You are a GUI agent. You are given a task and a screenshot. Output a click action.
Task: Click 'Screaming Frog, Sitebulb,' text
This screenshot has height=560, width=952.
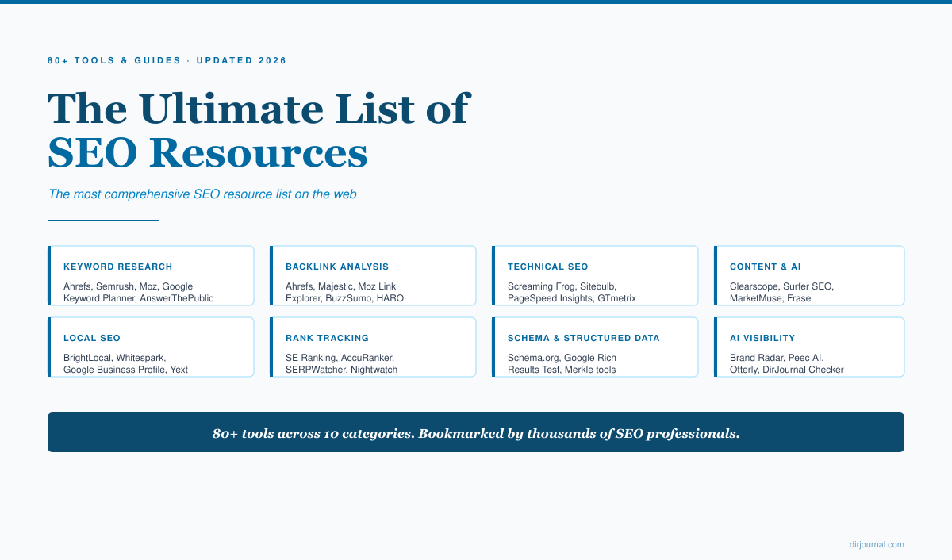(x=562, y=286)
